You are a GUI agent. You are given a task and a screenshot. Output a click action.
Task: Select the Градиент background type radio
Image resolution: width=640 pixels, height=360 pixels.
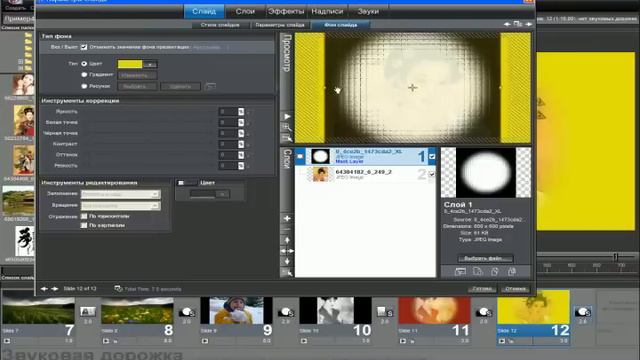tap(84, 75)
